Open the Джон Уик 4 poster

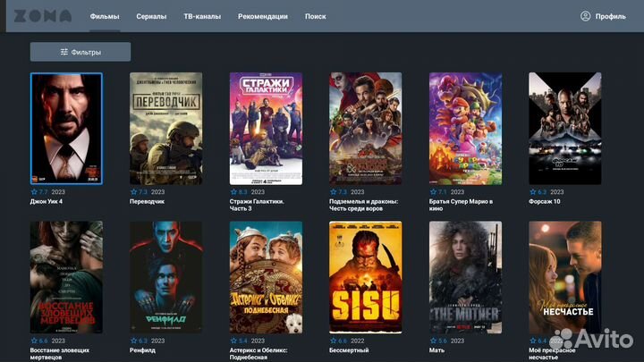[66, 129]
